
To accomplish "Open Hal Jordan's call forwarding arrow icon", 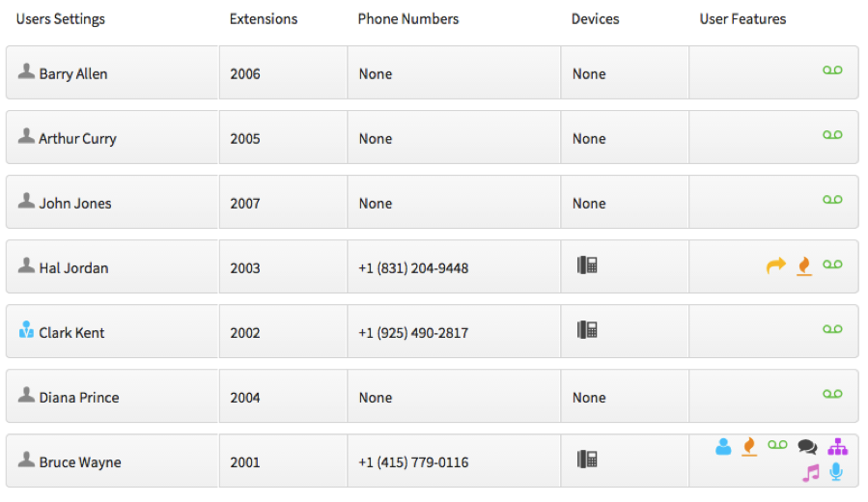I will 775,265.
